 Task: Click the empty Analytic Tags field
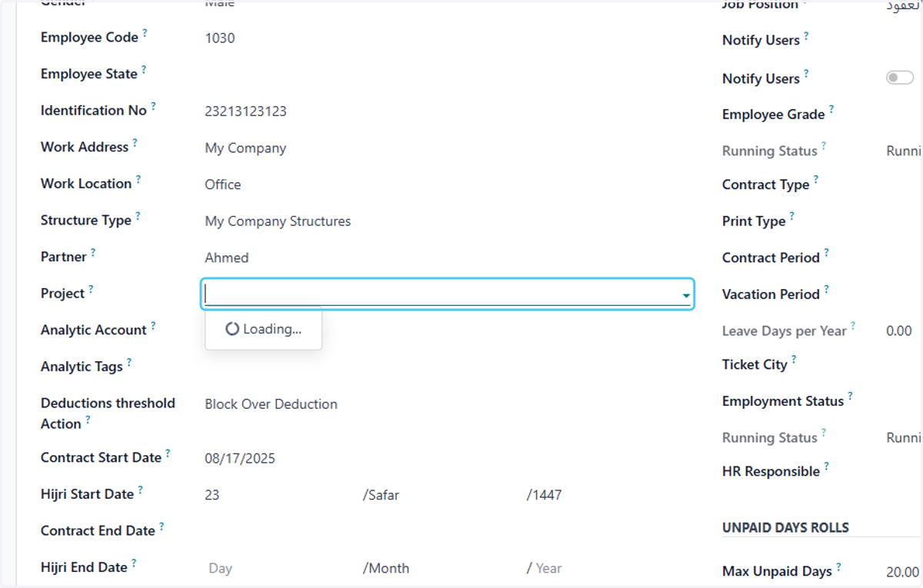point(448,367)
